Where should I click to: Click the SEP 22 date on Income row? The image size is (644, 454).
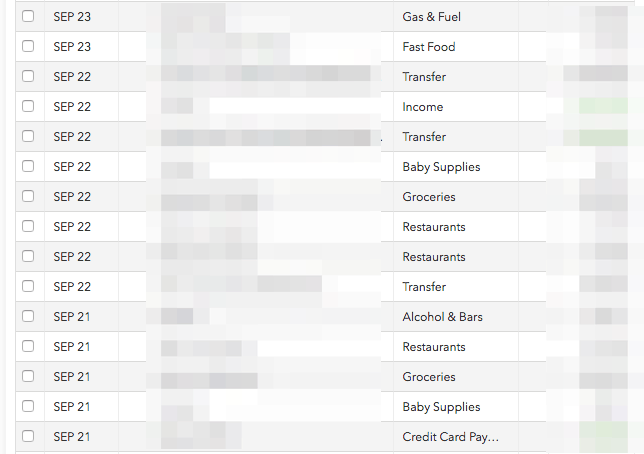pos(72,107)
